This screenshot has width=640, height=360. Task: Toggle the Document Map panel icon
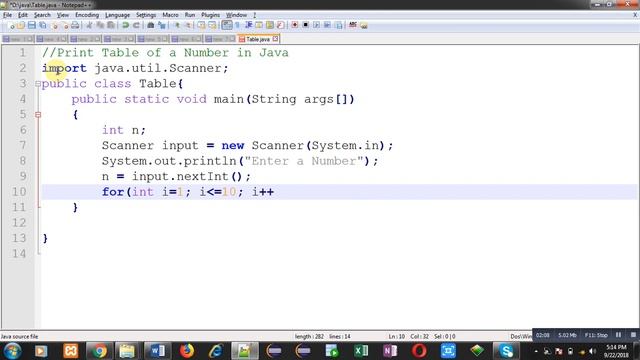coord(270,25)
